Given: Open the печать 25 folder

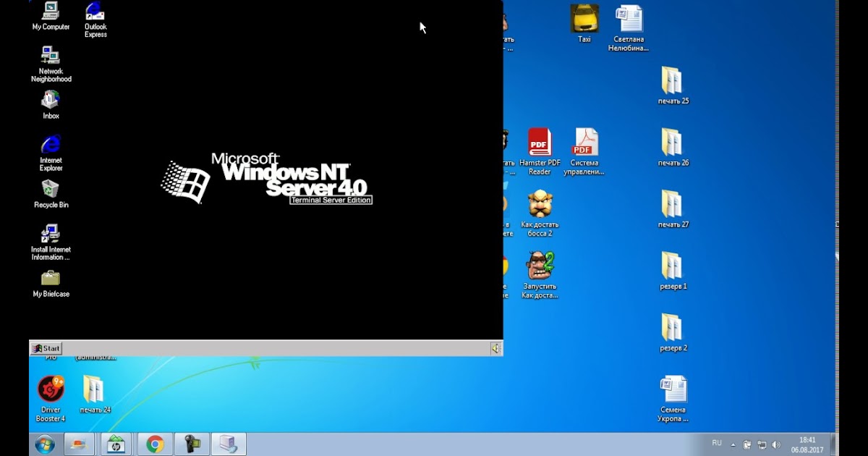Looking at the screenshot, I should point(673,85).
